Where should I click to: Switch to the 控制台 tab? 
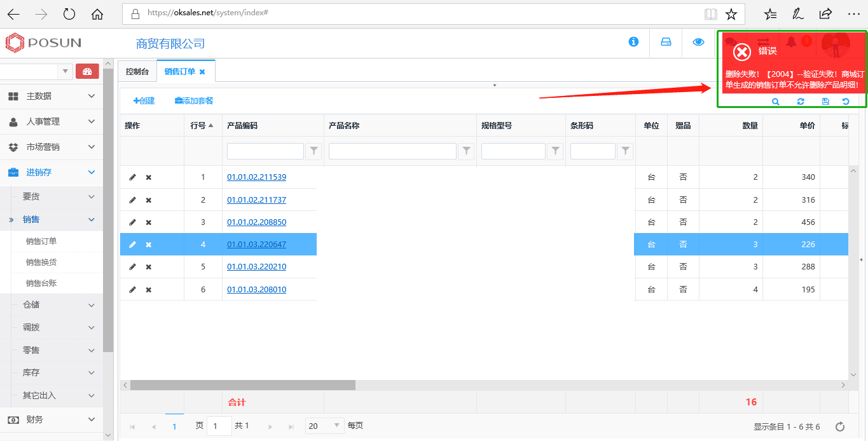coord(137,72)
